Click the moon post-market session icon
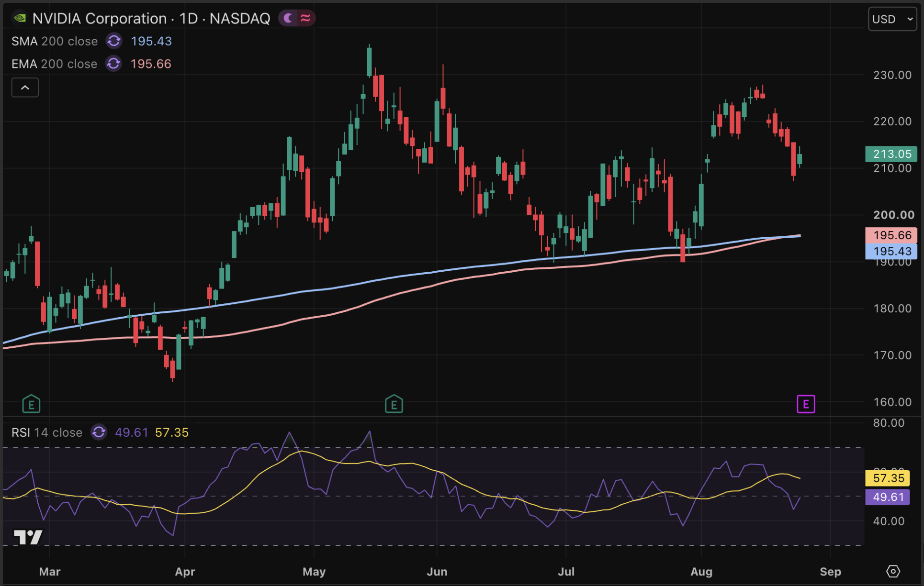The width and height of the screenshot is (924, 586). pyautogui.click(x=288, y=18)
